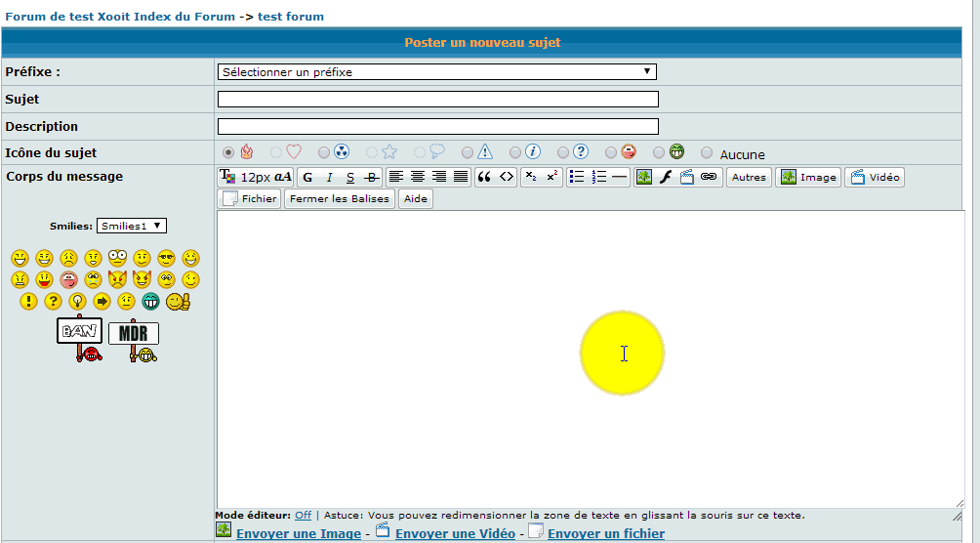The height and width of the screenshot is (543, 980).
Task: Insert the light bulb idea smiley
Action: 77,302
